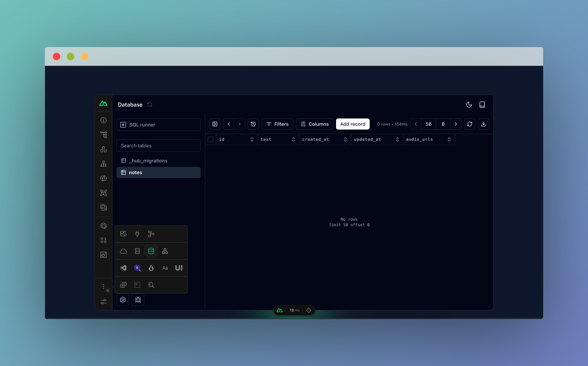Sort by the created_at column
The image size is (588, 366).
coord(345,139)
